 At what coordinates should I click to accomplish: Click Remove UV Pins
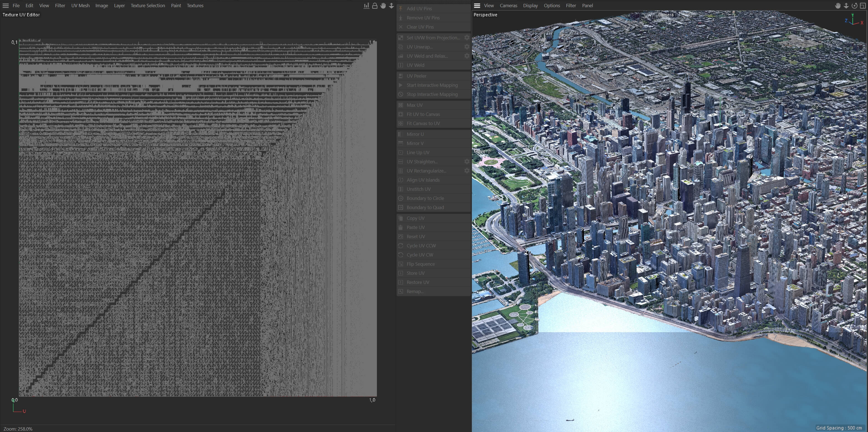click(434, 17)
